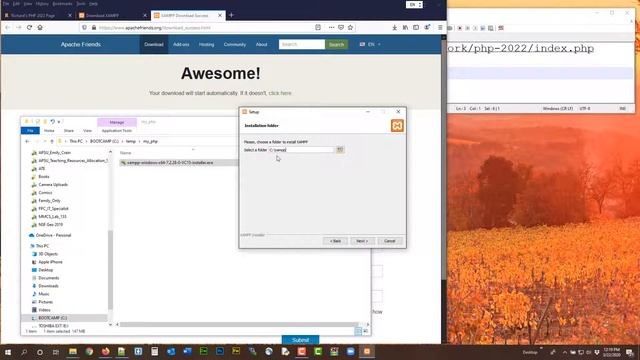Open the Windows Start button
The image size is (640, 360).
point(8,352)
